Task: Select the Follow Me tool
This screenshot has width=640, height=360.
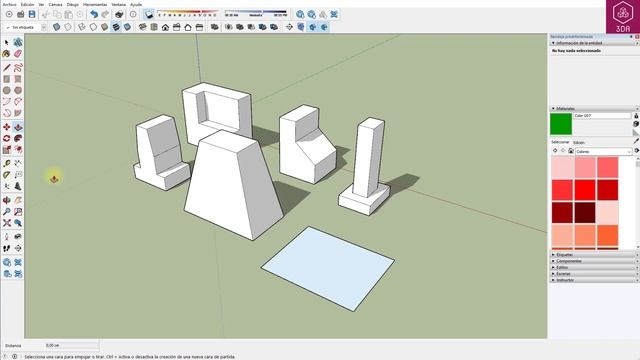Action: point(18,139)
